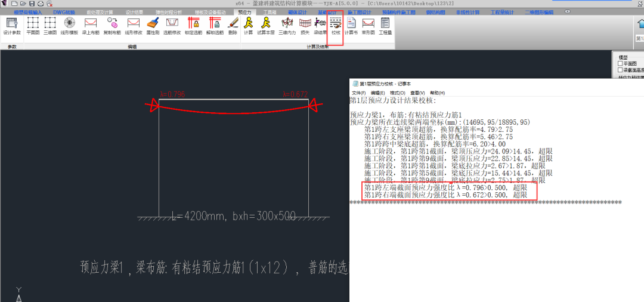Switch to the 工程量统计 tab
Viewport: 644px width, 302px height.
click(503, 13)
